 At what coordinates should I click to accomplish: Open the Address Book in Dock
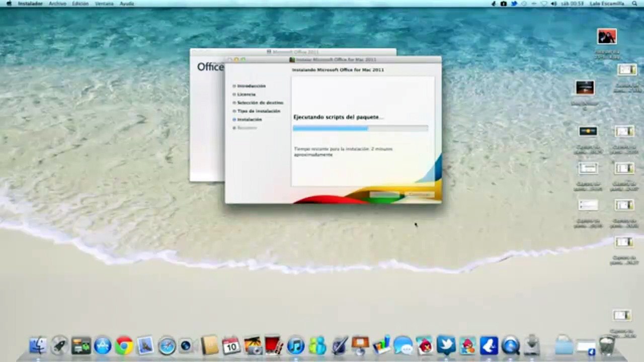click(210, 345)
